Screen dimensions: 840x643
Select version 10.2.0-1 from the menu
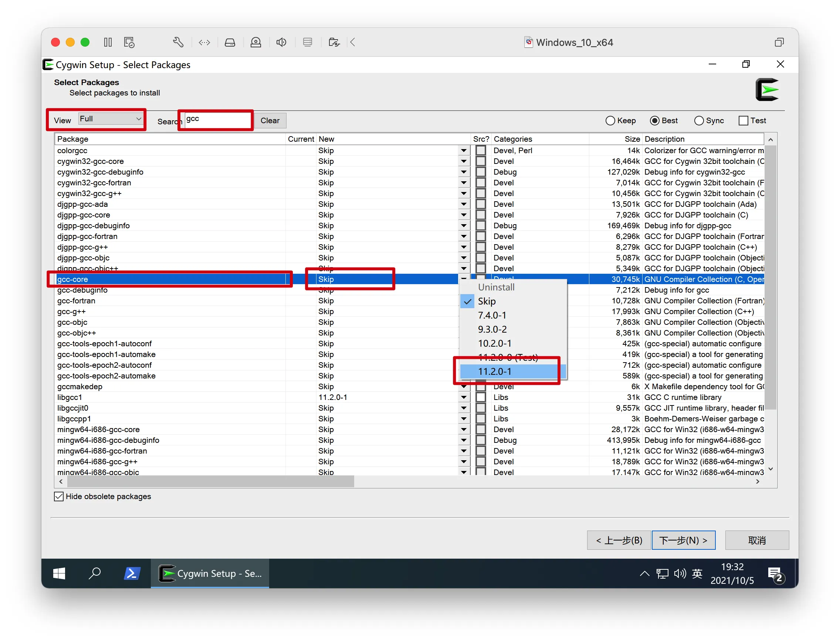512,343
